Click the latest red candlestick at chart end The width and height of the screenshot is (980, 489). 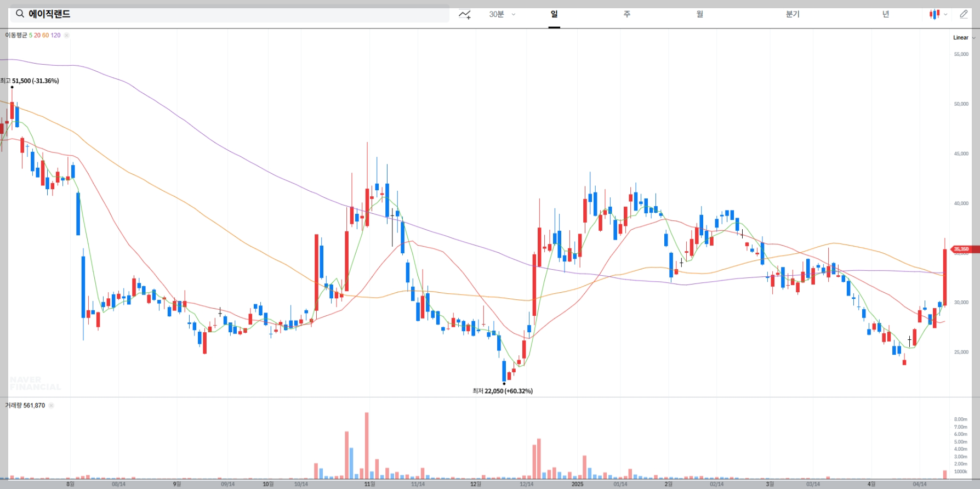pyautogui.click(x=945, y=277)
